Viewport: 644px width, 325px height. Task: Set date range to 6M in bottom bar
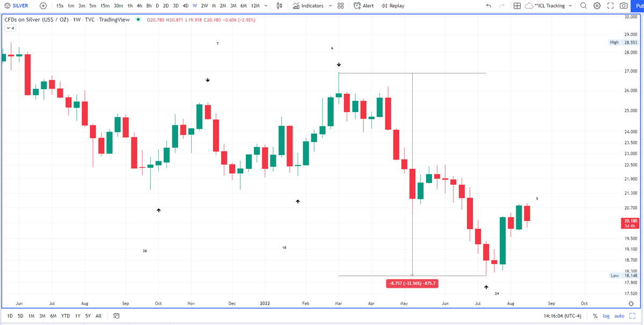pos(54,316)
